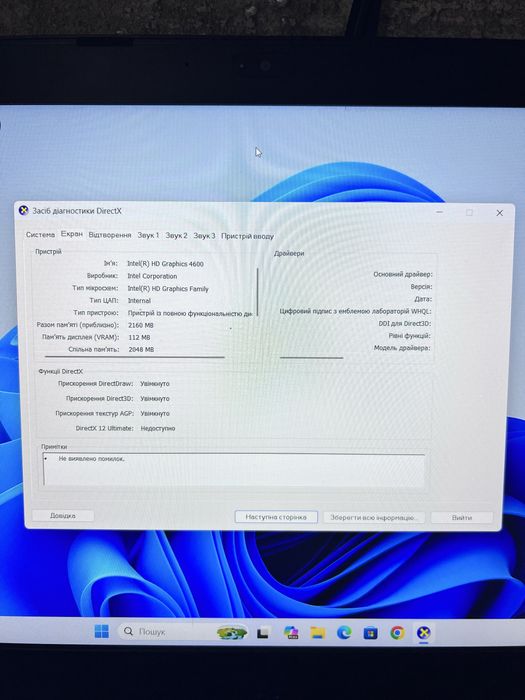The image size is (525, 700).
Task: Click the Довідка button
Action: click(x=63, y=516)
